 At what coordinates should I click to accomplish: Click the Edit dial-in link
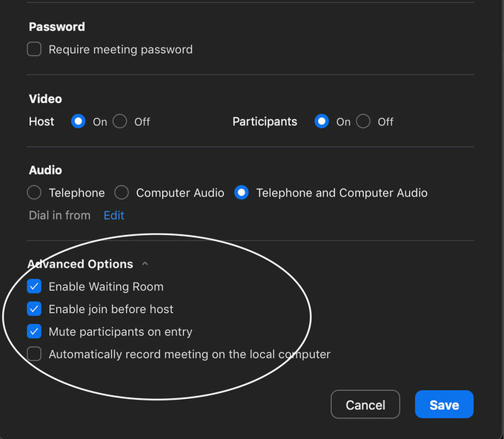tap(113, 215)
